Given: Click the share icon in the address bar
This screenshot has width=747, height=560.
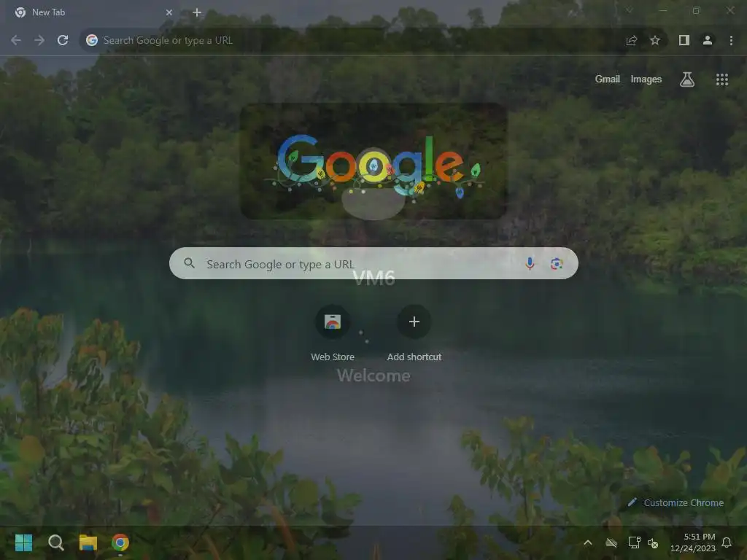Looking at the screenshot, I should click(x=632, y=41).
